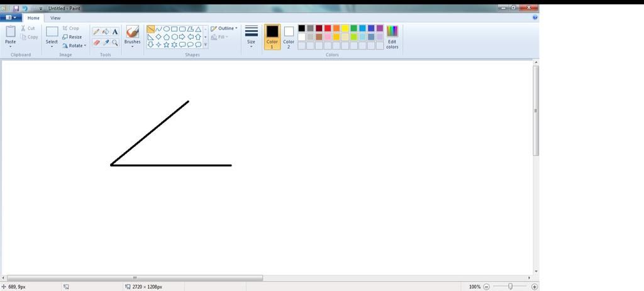644x291 pixels.
Task: Choose the Polygon shape
Action: (x=190, y=29)
